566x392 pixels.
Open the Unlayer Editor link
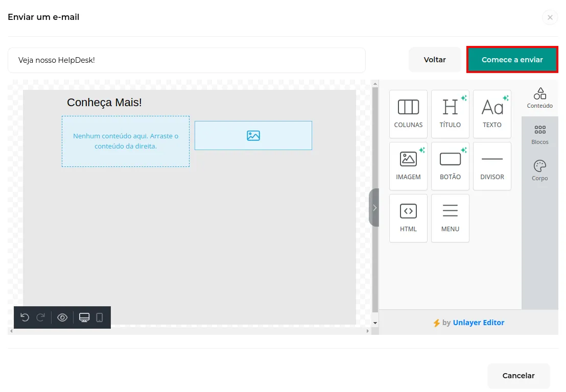tap(478, 323)
